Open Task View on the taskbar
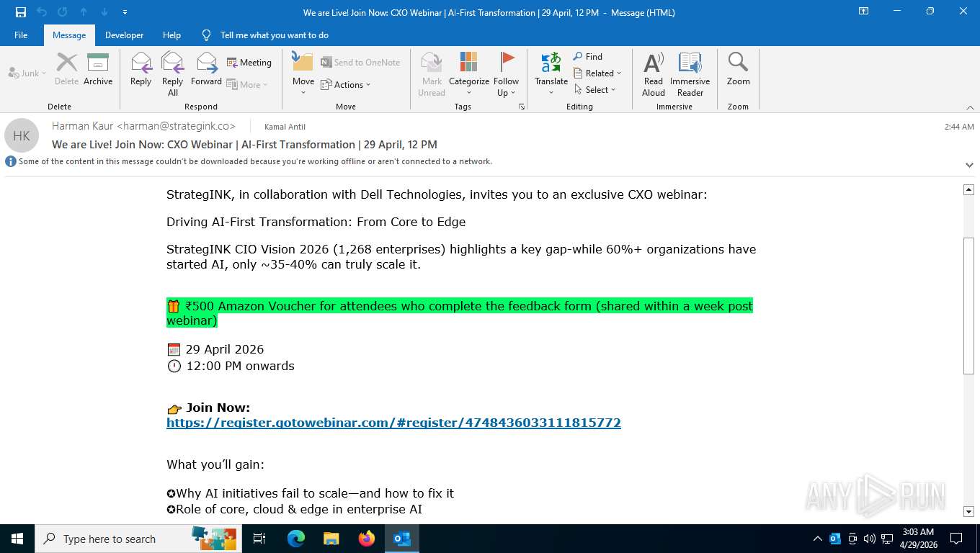 [x=259, y=539]
